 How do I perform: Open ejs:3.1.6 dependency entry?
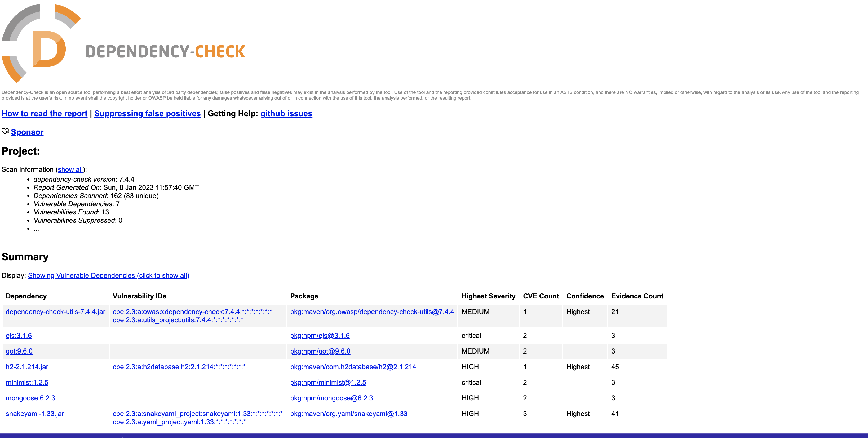pos(19,336)
